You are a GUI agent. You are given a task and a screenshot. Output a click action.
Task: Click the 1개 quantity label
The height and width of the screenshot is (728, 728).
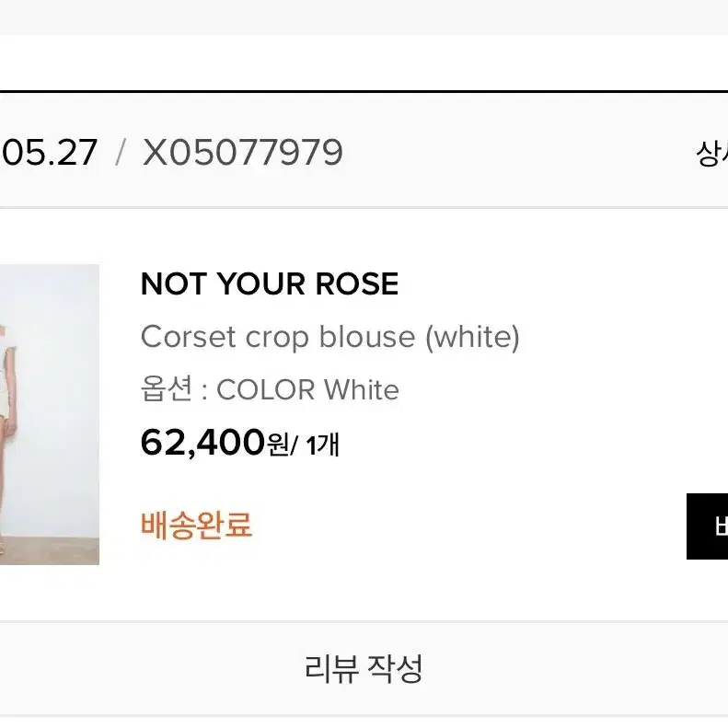322,445
